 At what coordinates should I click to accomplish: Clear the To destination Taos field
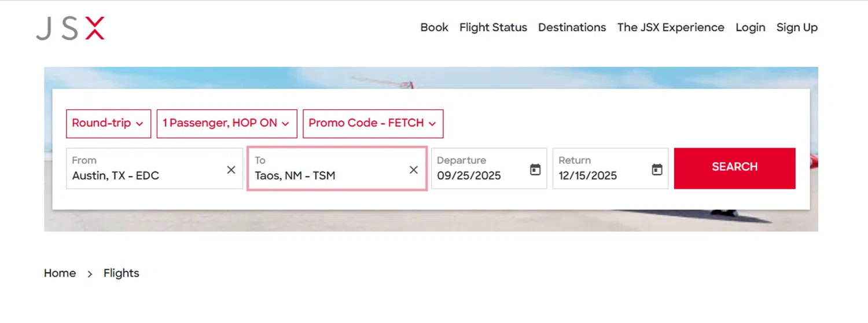tap(413, 170)
